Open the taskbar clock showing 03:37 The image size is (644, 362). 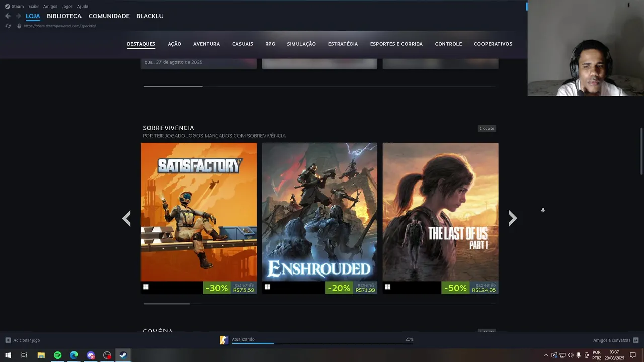[x=614, y=355]
